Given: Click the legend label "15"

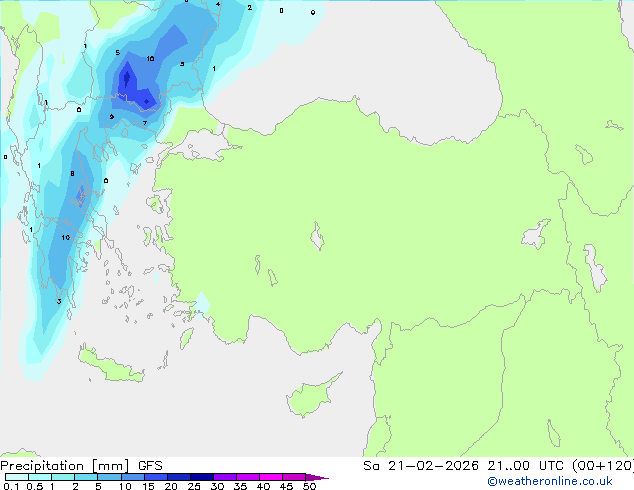Looking at the screenshot, I should pyautogui.click(x=148, y=486).
